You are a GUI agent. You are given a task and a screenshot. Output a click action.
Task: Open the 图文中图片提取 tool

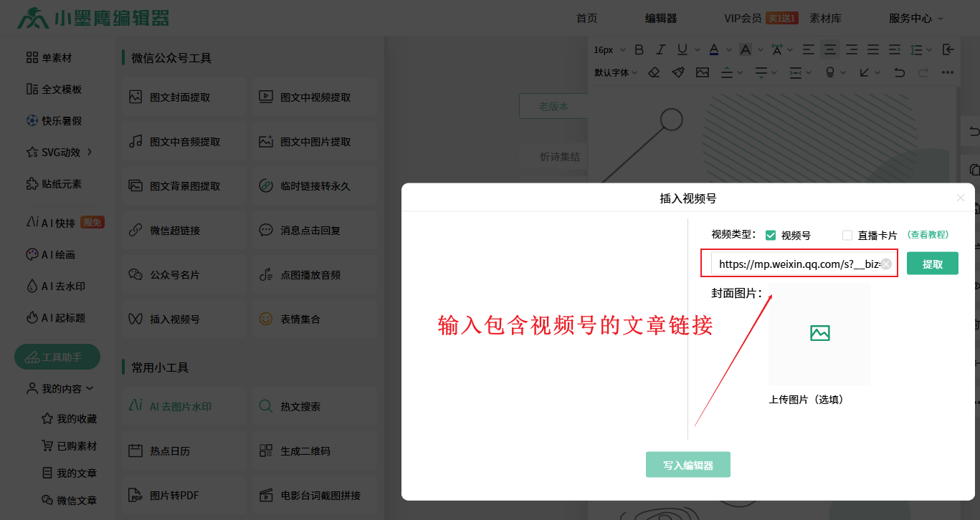click(314, 142)
